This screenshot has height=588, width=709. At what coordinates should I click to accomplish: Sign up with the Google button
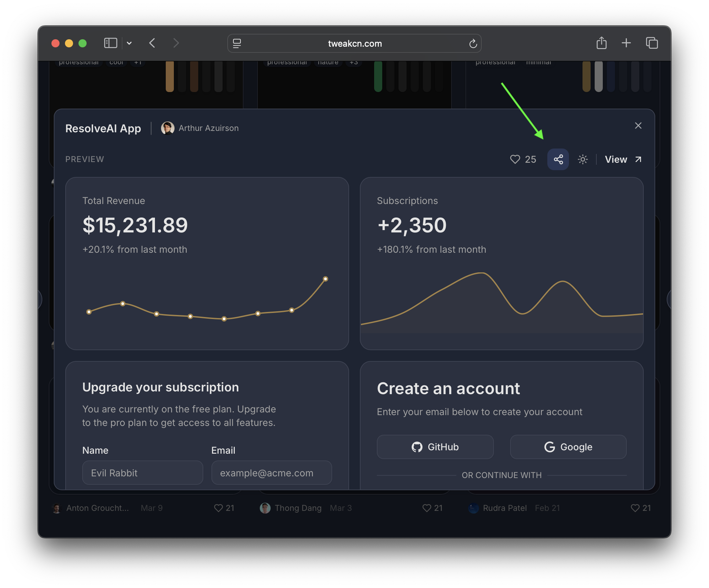tap(568, 447)
